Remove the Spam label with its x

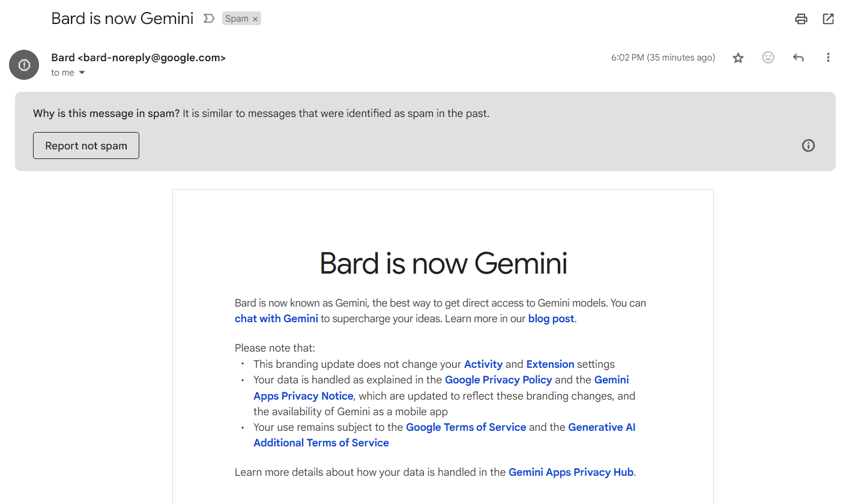coord(255,19)
